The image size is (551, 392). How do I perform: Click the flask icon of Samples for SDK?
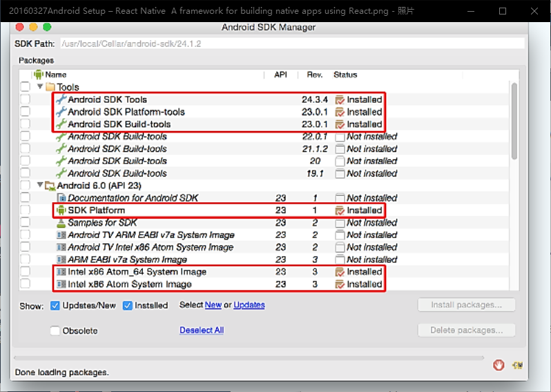click(x=61, y=223)
